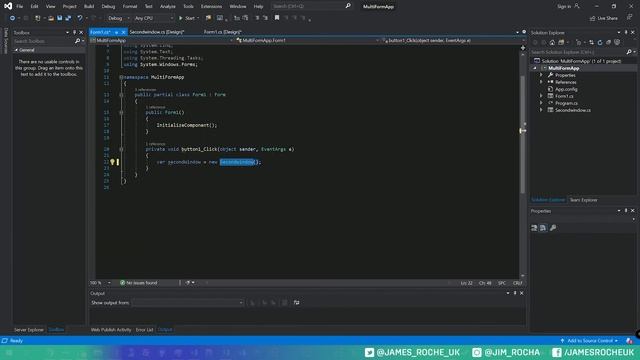The height and width of the screenshot is (360, 640).
Task: Click the green No issues found checkmark icon
Action: click(x=122, y=282)
